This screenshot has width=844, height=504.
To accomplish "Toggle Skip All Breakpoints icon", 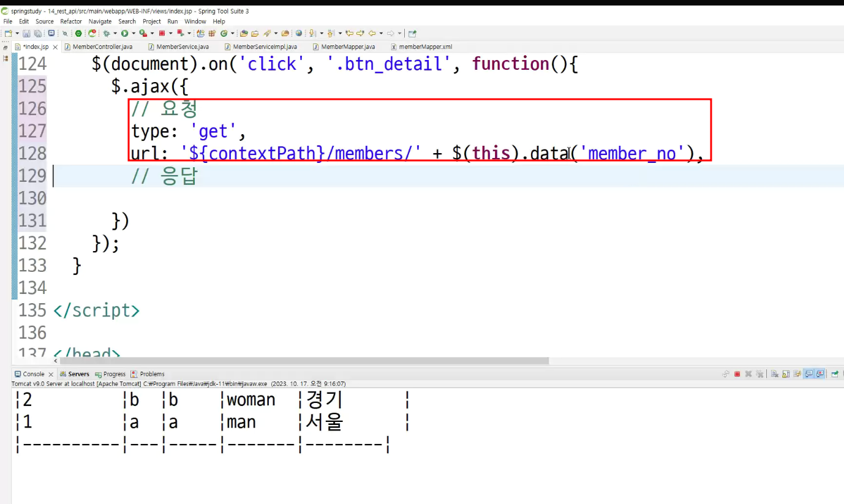I will pyautogui.click(x=64, y=33).
